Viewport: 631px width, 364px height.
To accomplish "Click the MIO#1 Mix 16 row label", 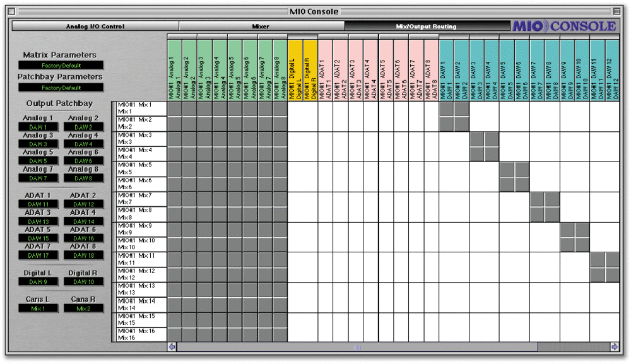I will pyautogui.click(x=141, y=335).
